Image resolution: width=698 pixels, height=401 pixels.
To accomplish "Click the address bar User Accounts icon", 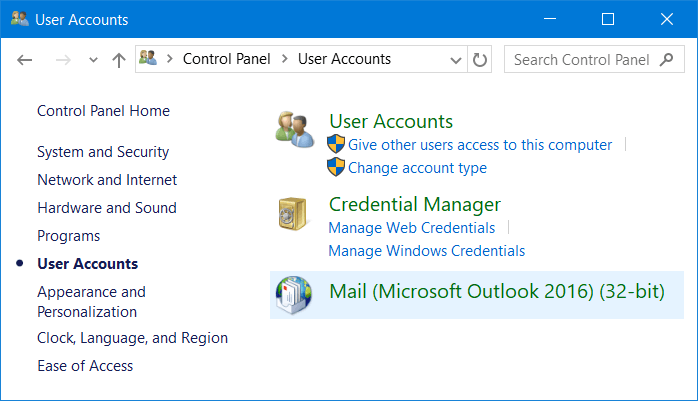I will (148, 58).
